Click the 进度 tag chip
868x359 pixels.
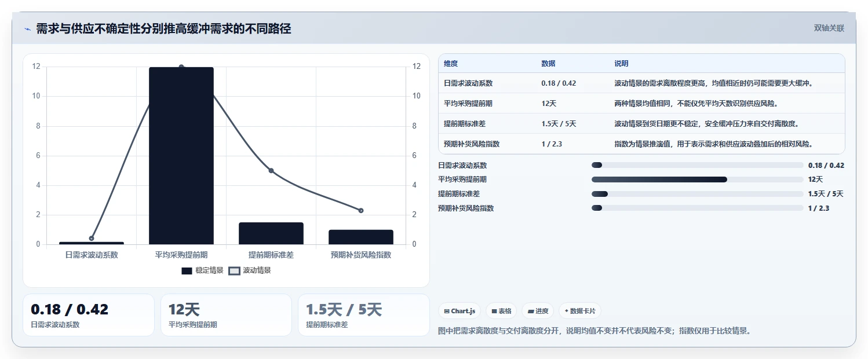(538, 311)
